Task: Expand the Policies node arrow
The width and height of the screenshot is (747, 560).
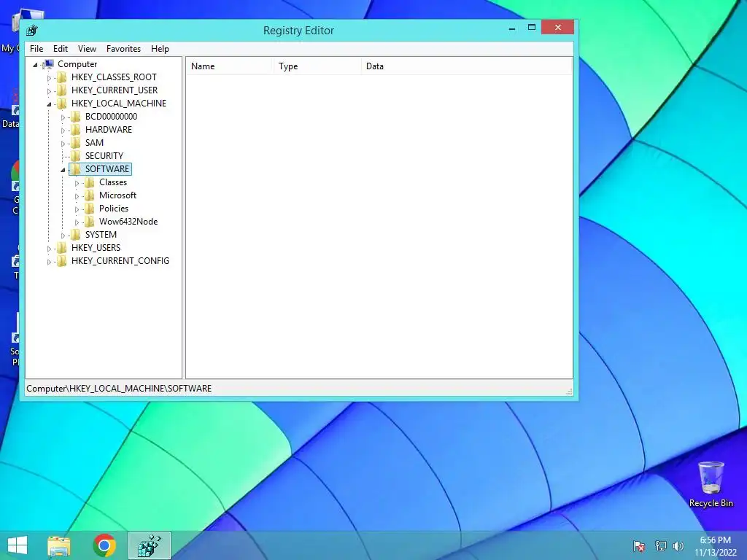Action: pos(76,209)
